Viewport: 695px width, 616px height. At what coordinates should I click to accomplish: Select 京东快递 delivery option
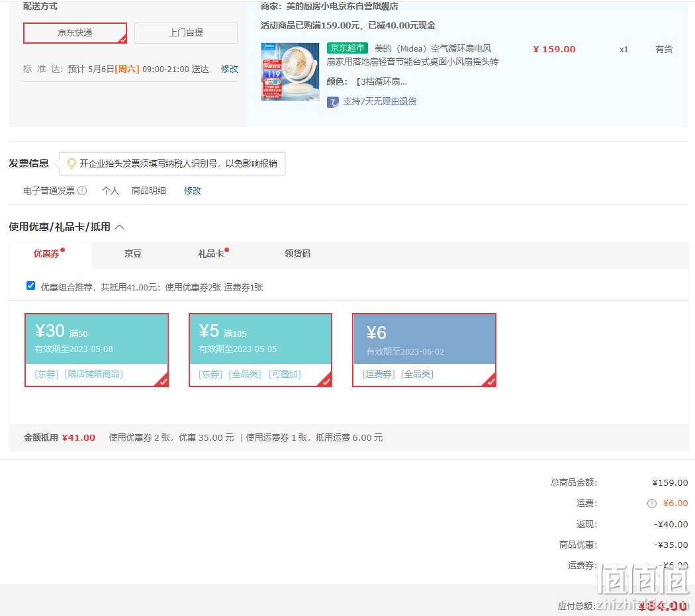pos(75,33)
